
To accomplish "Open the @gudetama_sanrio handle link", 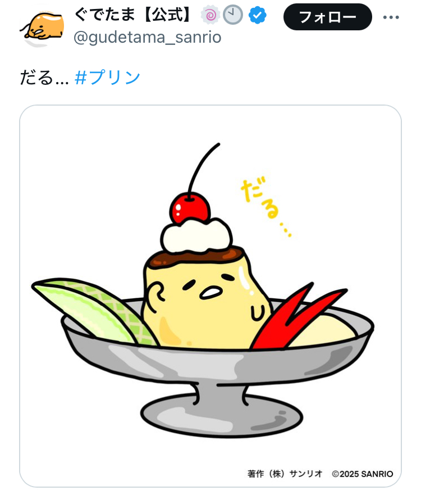I will [147, 37].
